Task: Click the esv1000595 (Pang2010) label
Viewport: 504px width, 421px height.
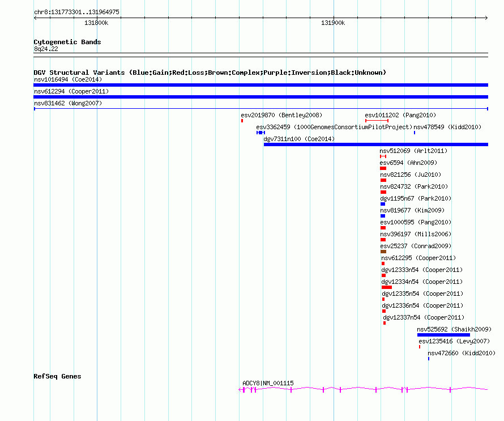Action: [x=416, y=222]
